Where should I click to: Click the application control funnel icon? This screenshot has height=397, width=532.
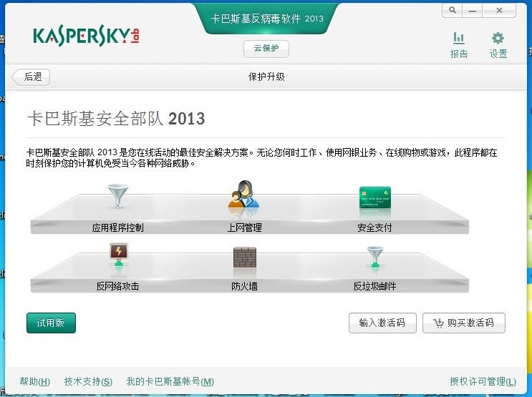pyautogui.click(x=117, y=196)
